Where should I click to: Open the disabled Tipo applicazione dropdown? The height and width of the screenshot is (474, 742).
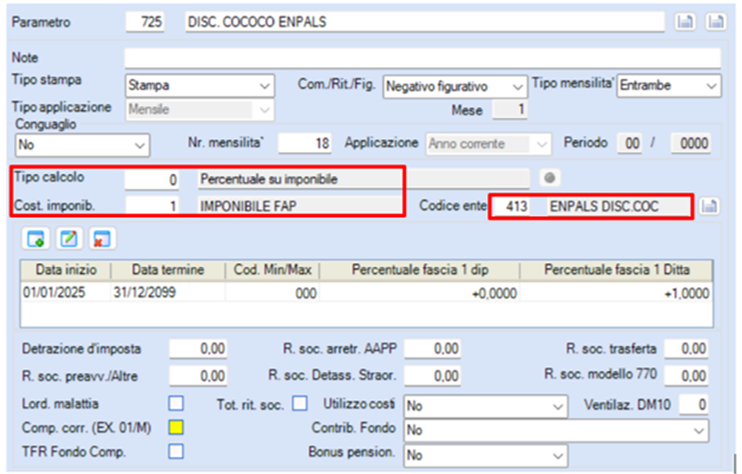tap(200, 110)
